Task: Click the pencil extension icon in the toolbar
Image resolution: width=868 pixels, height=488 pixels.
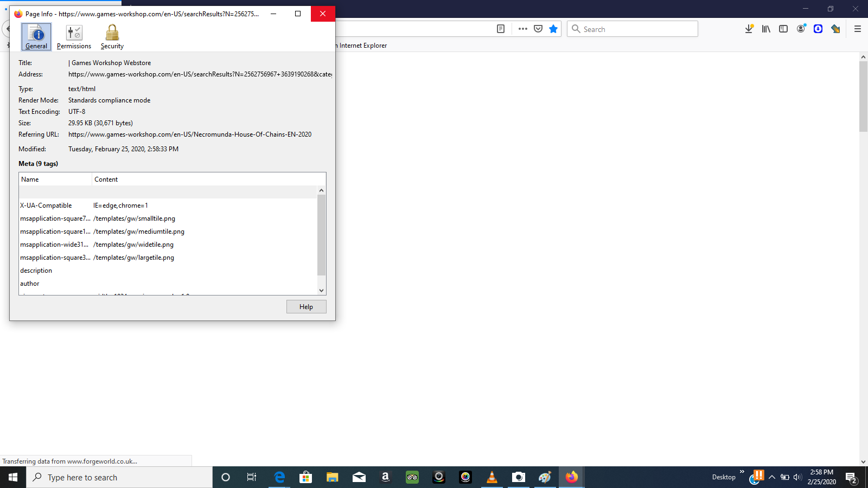Action: pyautogui.click(x=835, y=29)
